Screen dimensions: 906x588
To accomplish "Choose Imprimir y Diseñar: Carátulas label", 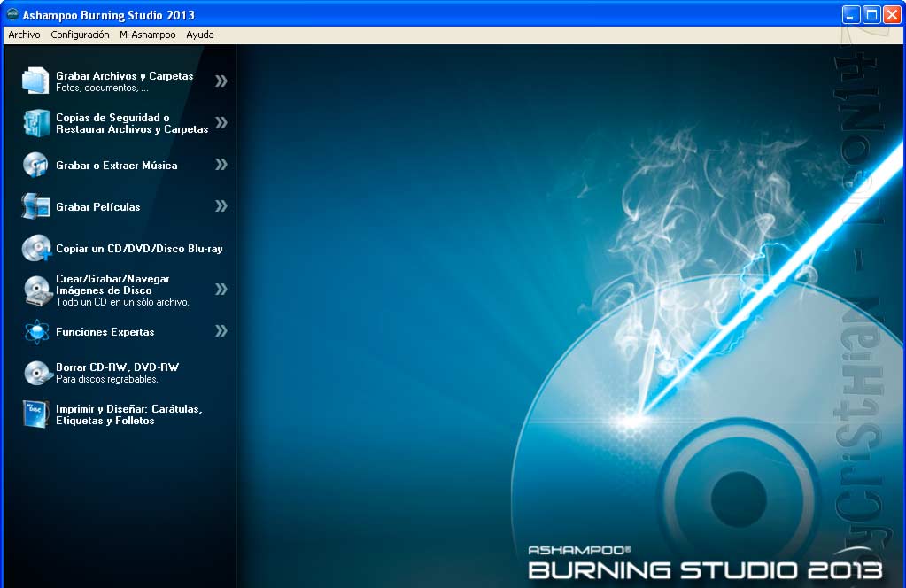I will click(x=128, y=414).
